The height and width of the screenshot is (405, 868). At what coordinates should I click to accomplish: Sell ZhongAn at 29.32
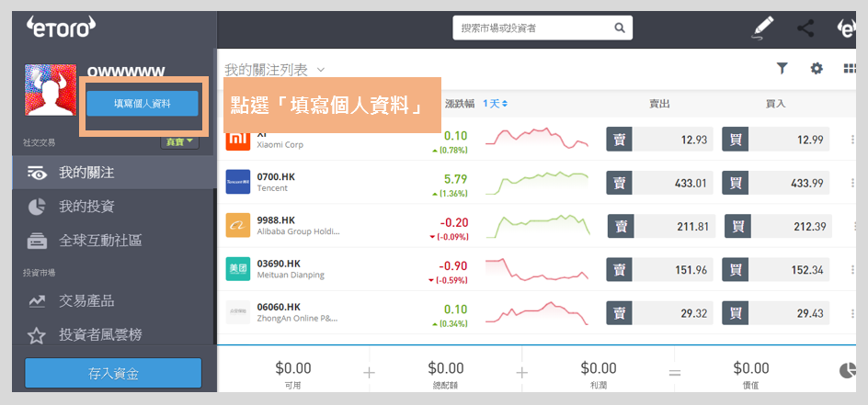click(x=660, y=313)
